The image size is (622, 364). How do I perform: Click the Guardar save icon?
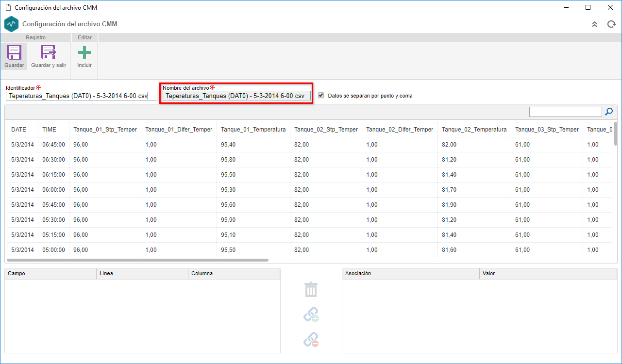click(x=14, y=52)
